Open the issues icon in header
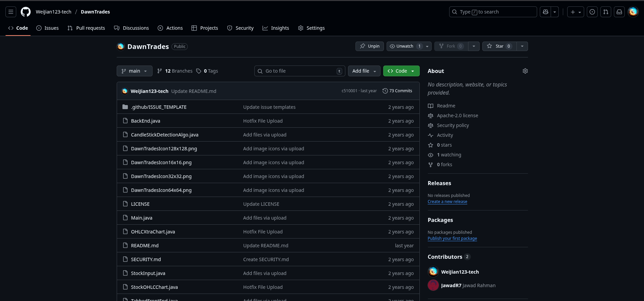 tap(592, 12)
